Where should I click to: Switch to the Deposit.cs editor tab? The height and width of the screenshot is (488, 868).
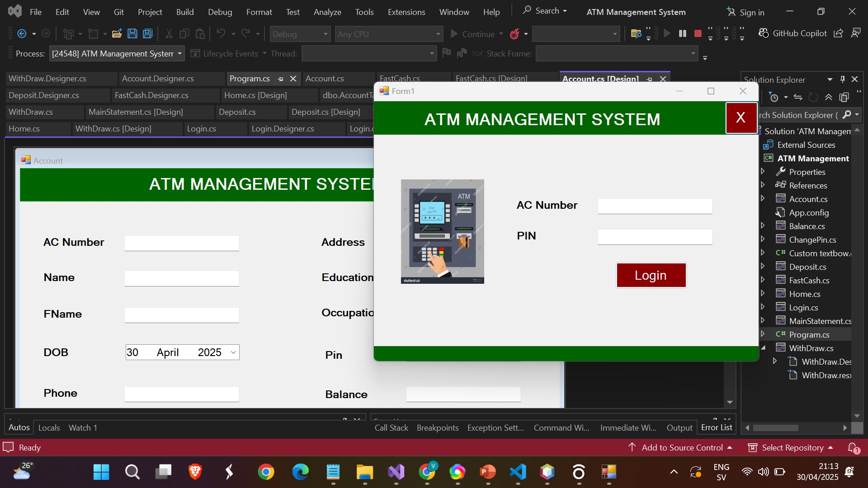point(238,112)
